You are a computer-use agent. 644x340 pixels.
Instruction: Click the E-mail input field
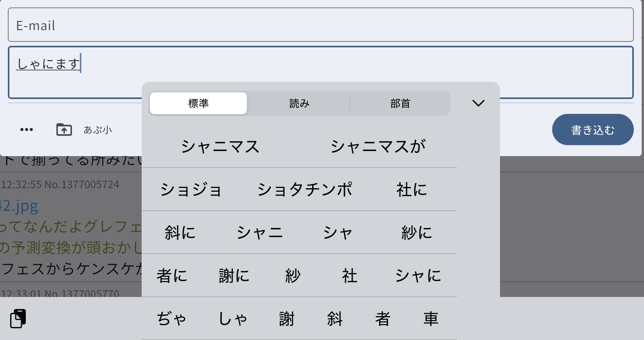coord(320,25)
